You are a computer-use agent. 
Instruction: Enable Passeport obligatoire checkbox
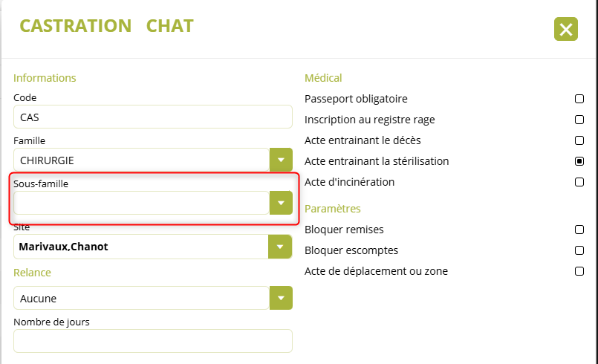click(579, 99)
